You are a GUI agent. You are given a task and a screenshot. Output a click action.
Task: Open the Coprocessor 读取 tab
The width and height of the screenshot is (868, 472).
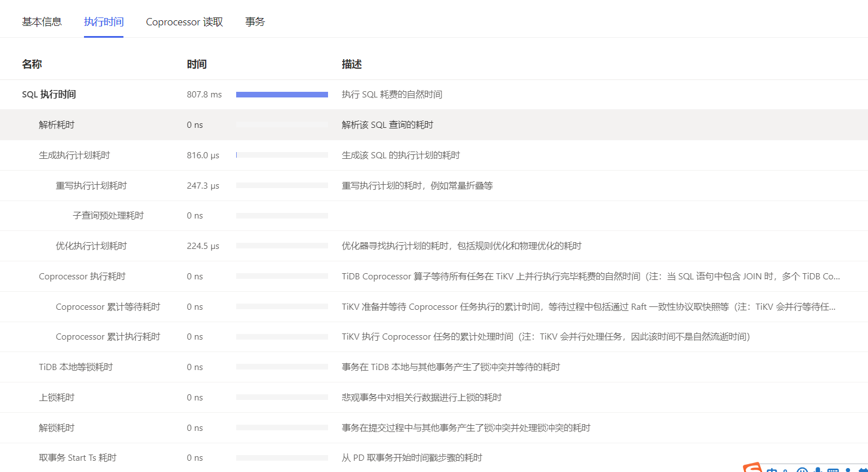(184, 22)
